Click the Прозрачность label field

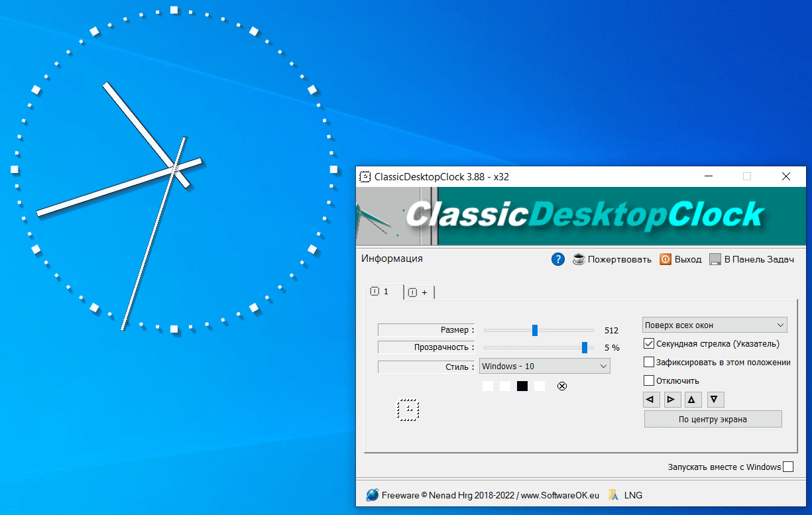pyautogui.click(x=427, y=347)
